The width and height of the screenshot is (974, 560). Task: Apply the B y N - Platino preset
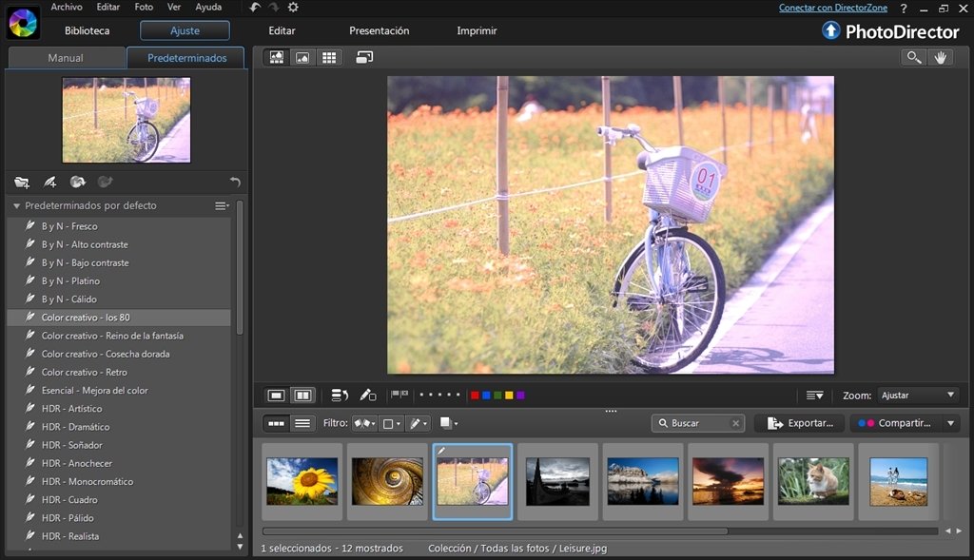118,280
